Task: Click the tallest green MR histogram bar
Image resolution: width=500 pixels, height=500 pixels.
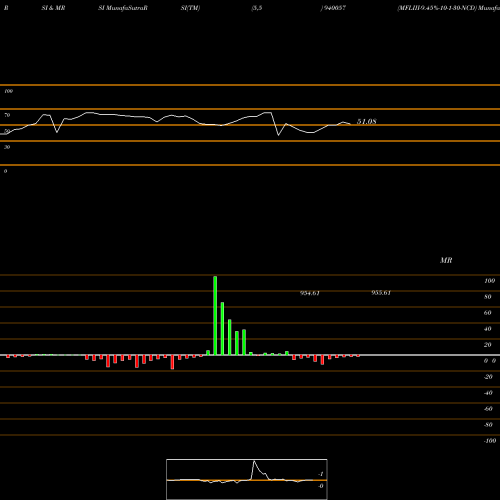Action: click(215, 315)
